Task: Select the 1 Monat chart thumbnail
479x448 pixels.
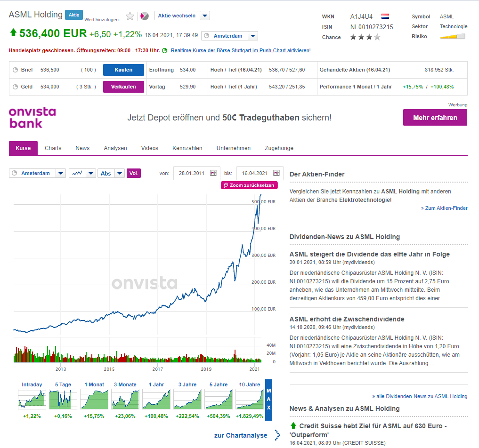Action: coord(94,400)
